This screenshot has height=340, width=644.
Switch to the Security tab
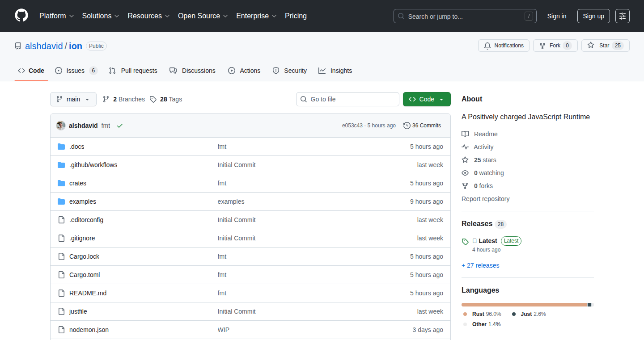[x=290, y=71]
